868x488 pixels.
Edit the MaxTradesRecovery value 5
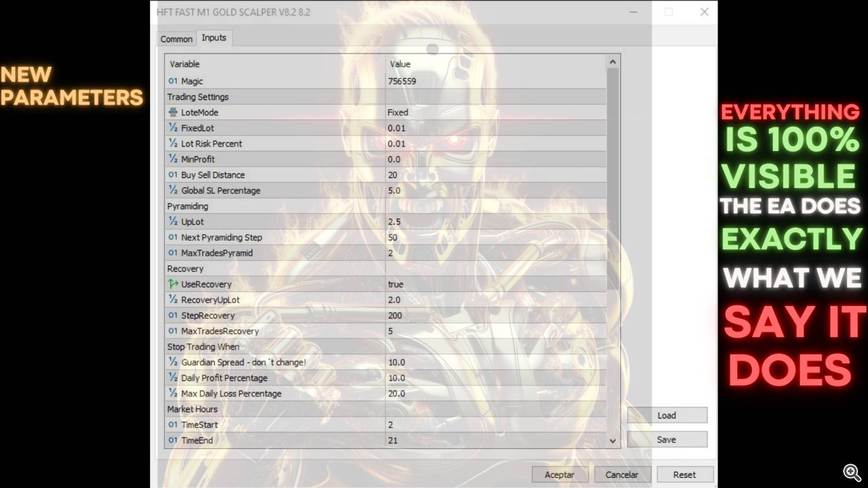496,331
